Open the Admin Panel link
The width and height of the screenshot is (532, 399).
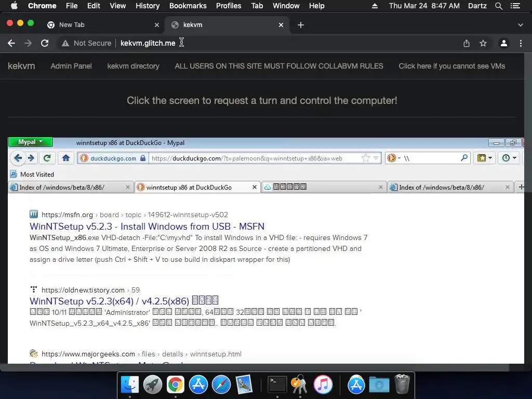71,66
